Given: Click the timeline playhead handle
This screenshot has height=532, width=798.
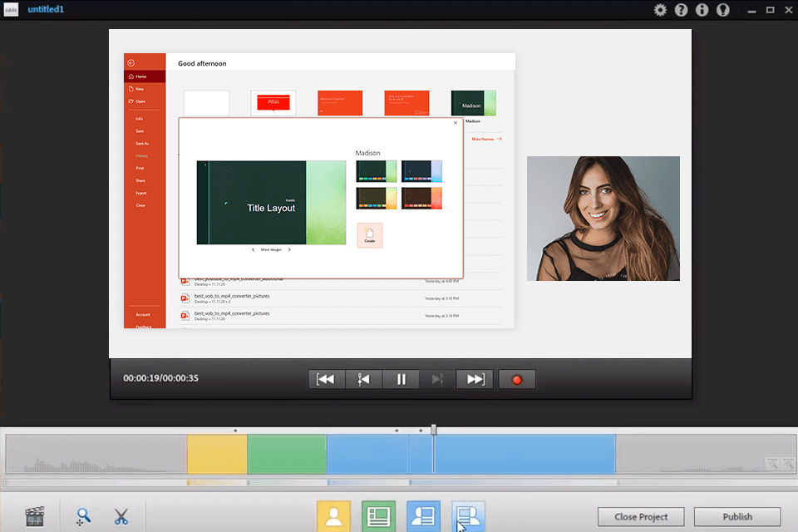Looking at the screenshot, I should tap(434, 431).
